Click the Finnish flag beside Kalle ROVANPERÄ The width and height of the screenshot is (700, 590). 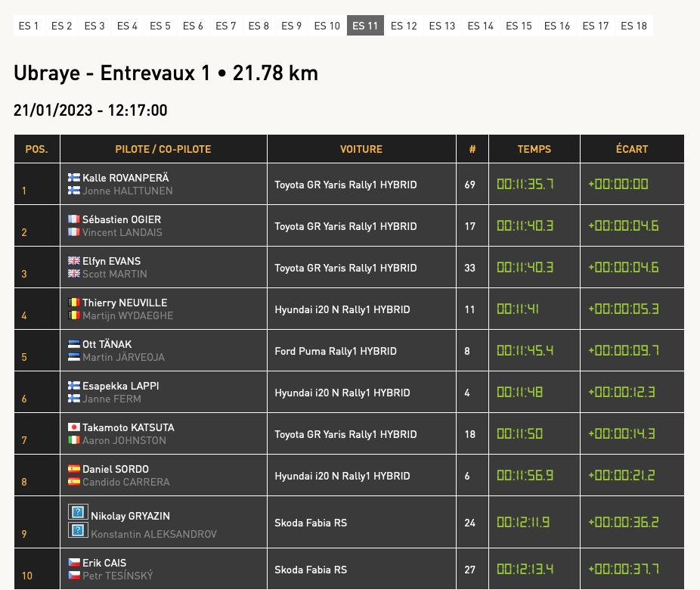point(74,177)
